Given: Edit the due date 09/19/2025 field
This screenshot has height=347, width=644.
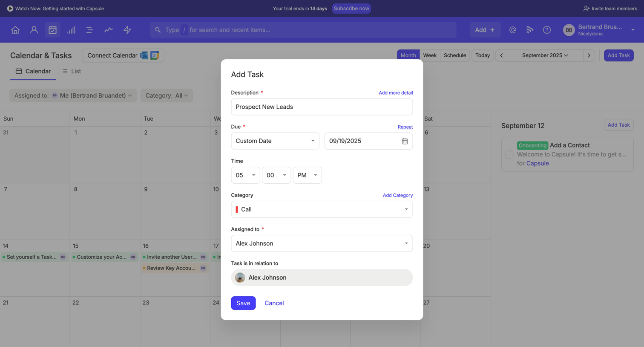Looking at the screenshot, I should [x=368, y=141].
